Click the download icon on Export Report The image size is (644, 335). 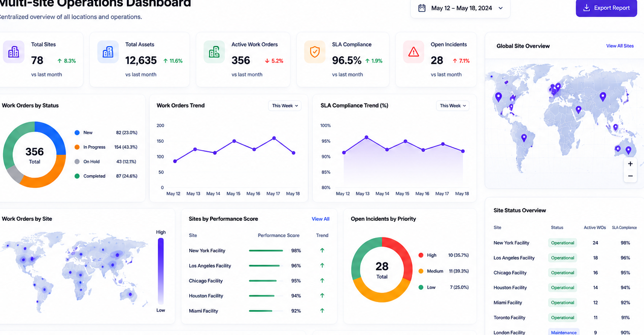(x=586, y=8)
